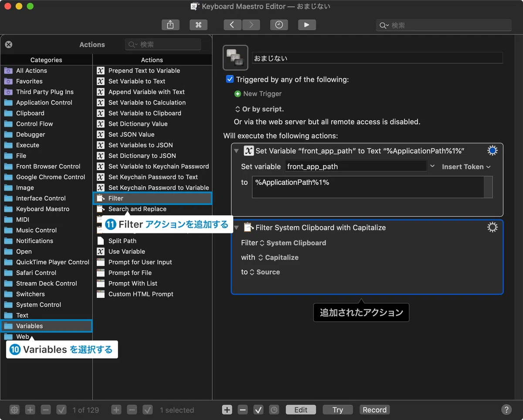Open help with the question mark button
523x420 pixels.
pos(506,410)
